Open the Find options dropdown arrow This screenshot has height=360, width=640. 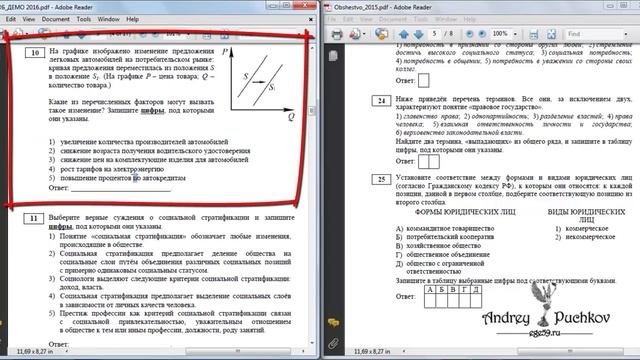[626, 34]
